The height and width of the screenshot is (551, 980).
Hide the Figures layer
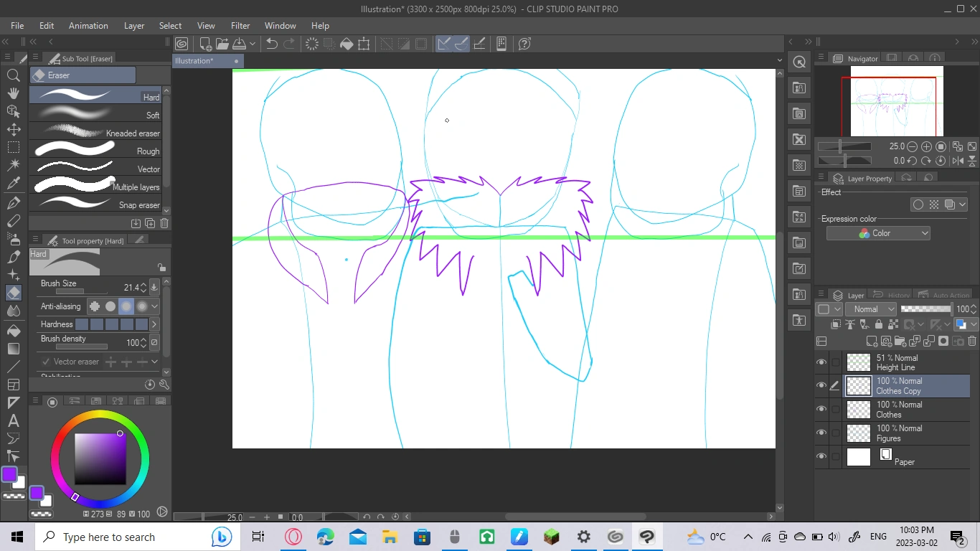coord(821,433)
